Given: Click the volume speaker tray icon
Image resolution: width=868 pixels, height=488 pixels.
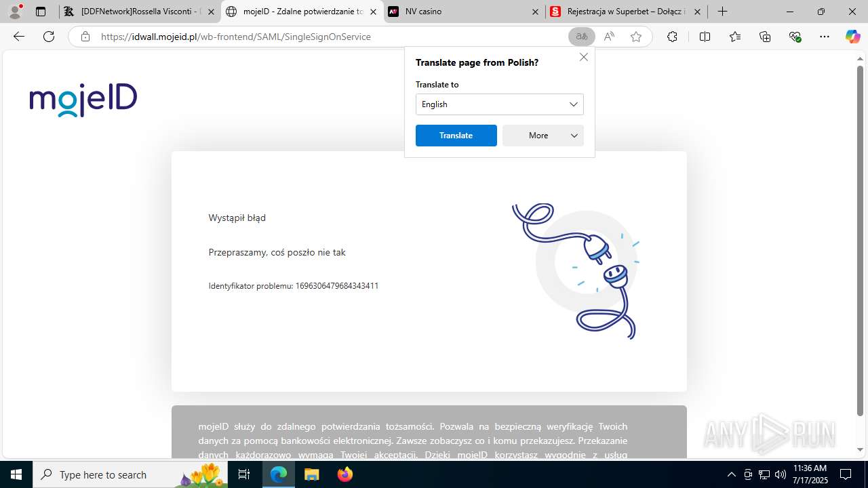Looking at the screenshot, I should tap(780, 474).
